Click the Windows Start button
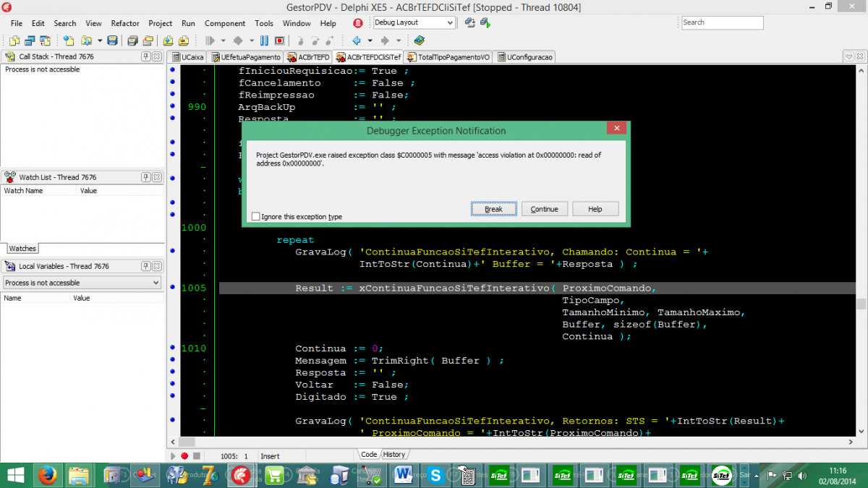 coord(14,475)
